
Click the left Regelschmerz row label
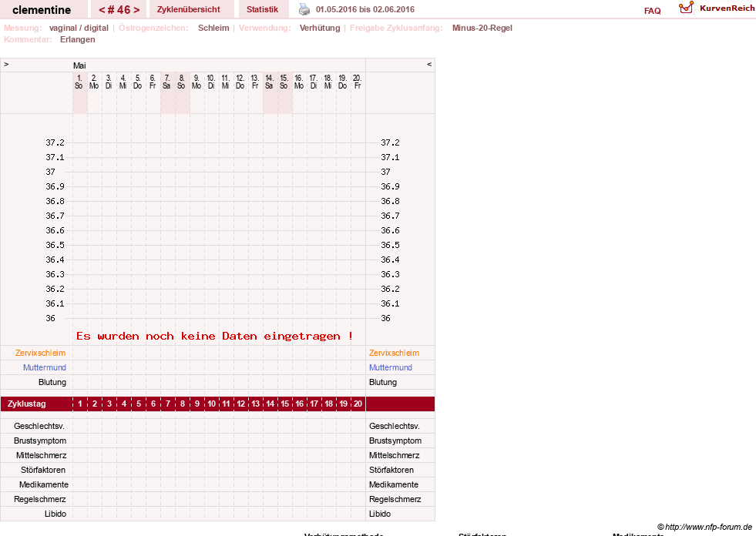(39, 499)
